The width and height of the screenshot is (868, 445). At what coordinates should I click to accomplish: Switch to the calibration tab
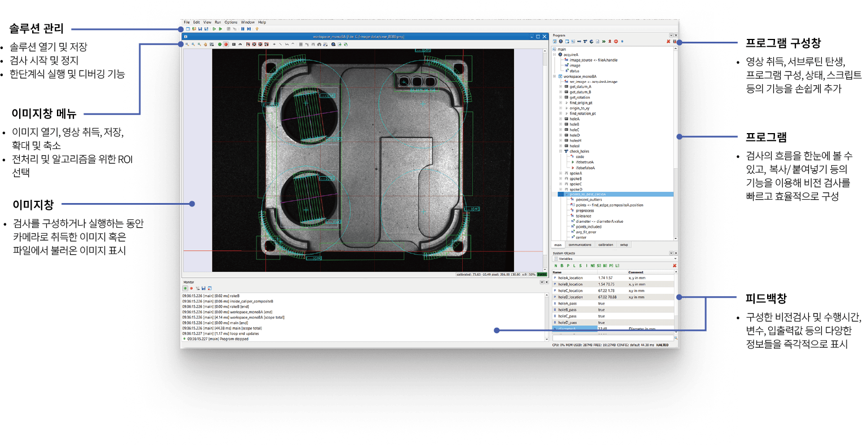point(605,245)
